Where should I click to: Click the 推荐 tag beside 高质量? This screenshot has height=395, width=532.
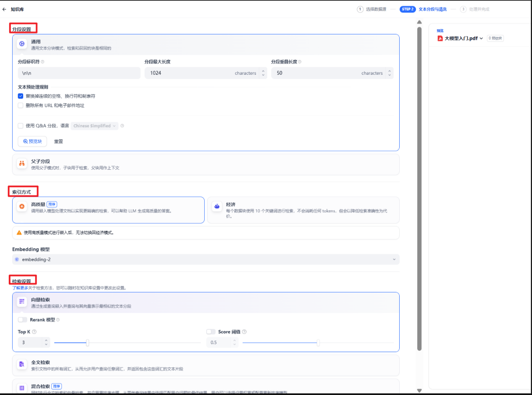[x=52, y=204]
